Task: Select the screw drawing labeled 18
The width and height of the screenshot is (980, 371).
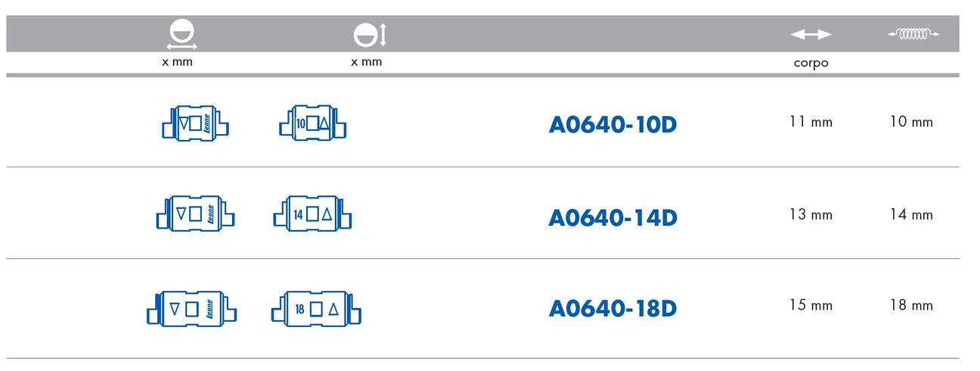Action: tap(316, 309)
